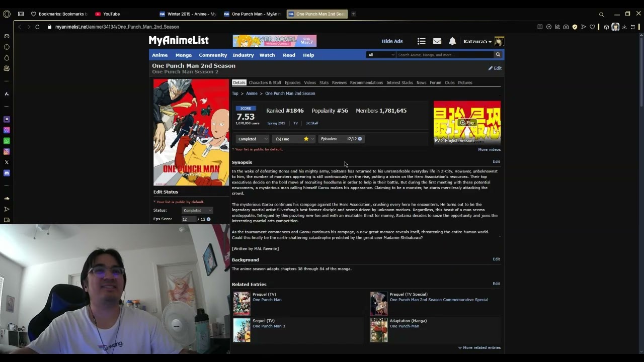644x362 pixels.
Task: Click the Spring 2019 season link
Action: pos(276,123)
